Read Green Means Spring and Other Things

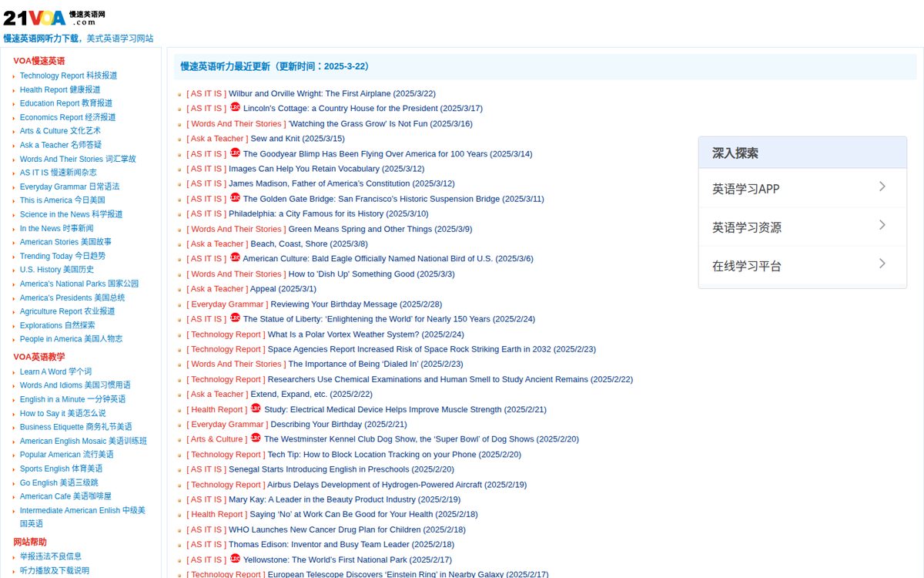pos(380,229)
